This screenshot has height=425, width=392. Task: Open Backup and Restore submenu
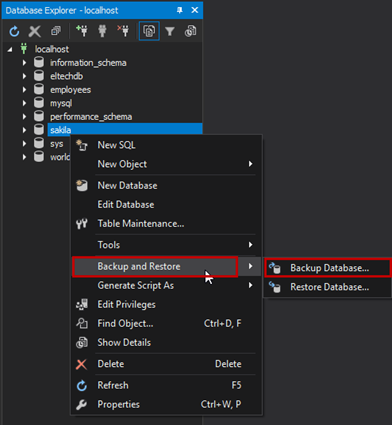[x=166, y=266]
